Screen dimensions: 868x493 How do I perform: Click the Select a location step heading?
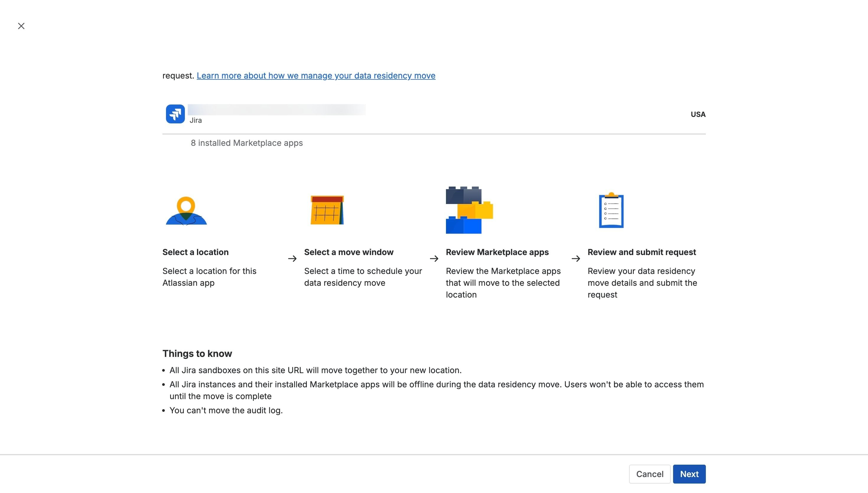click(x=196, y=252)
